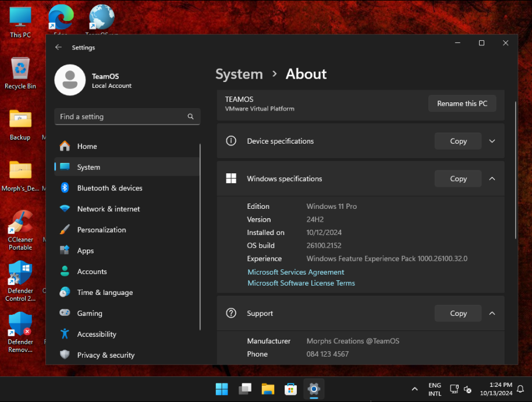Click the Windows Start button
Image resolution: width=532 pixels, height=402 pixels.
222,389
